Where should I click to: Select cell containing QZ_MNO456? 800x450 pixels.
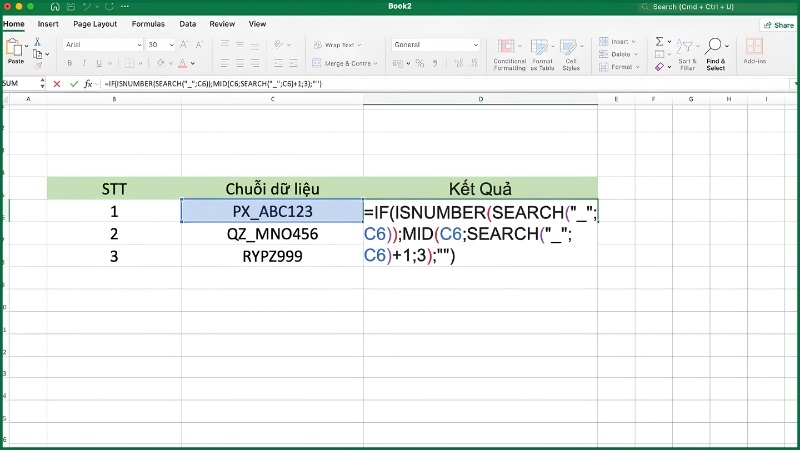[272, 234]
